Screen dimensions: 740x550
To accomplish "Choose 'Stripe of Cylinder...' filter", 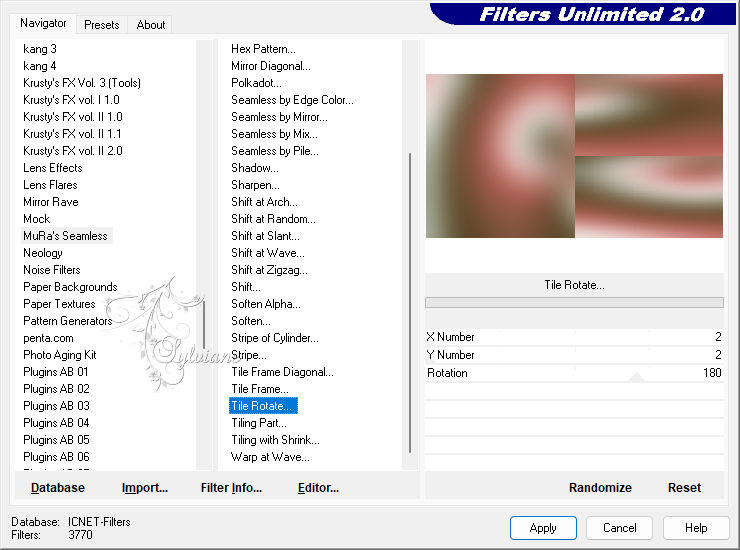I will 275,338.
